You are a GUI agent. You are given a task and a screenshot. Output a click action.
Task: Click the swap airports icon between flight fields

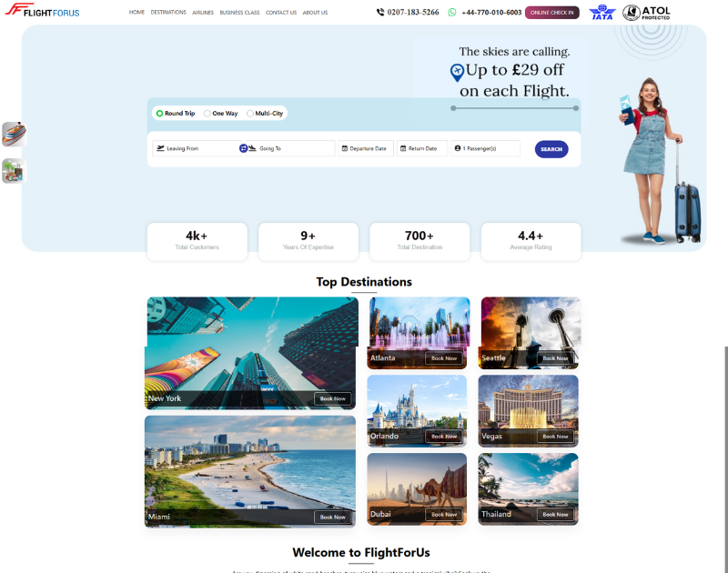[x=244, y=148]
